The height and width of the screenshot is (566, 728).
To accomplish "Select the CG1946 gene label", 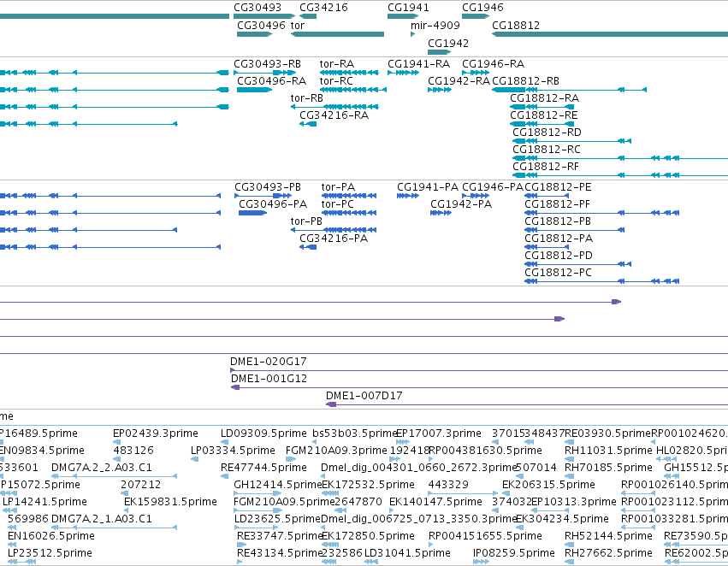I will tap(482, 8).
